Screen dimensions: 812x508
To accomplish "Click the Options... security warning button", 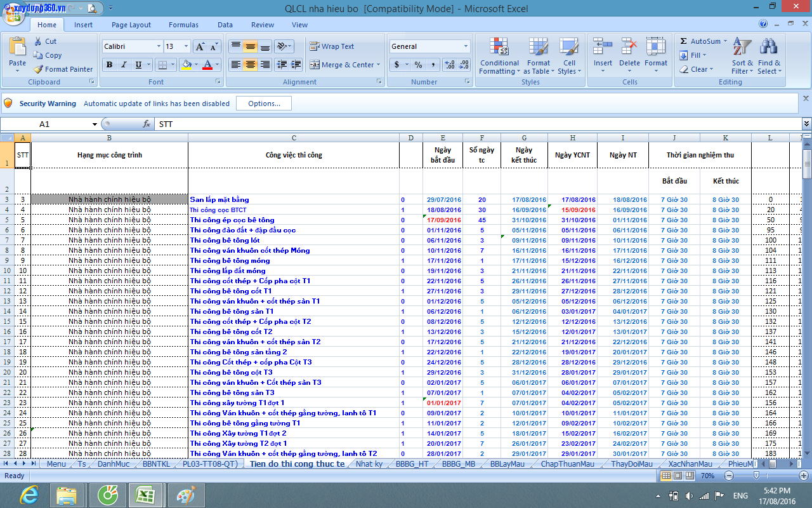I will [x=264, y=104].
